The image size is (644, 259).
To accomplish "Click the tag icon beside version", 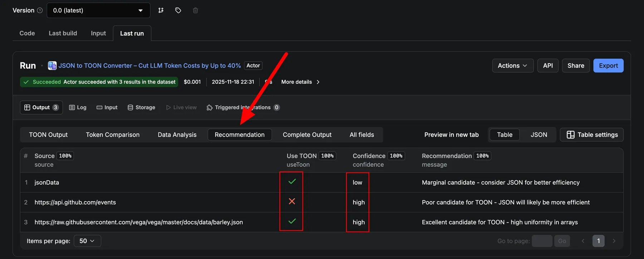I will (x=178, y=10).
